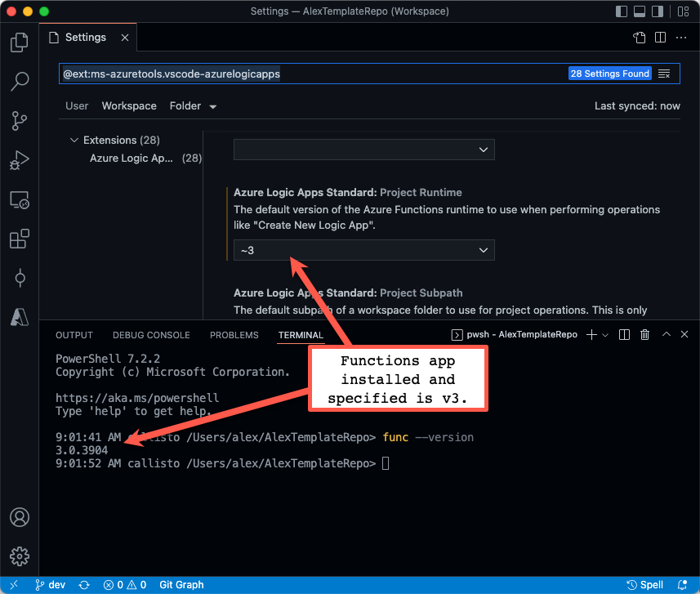Open the Manage gear menu
Screen dimensions: 700x594
tap(20, 556)
